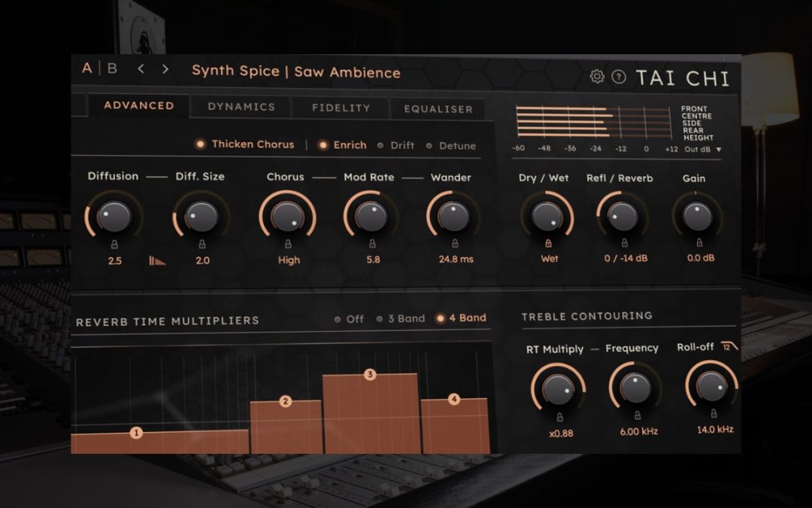Click the Diff. Size knob
The height and width of the screenshot is (508, 812).
pyautogui.click(x=201, y=216)
